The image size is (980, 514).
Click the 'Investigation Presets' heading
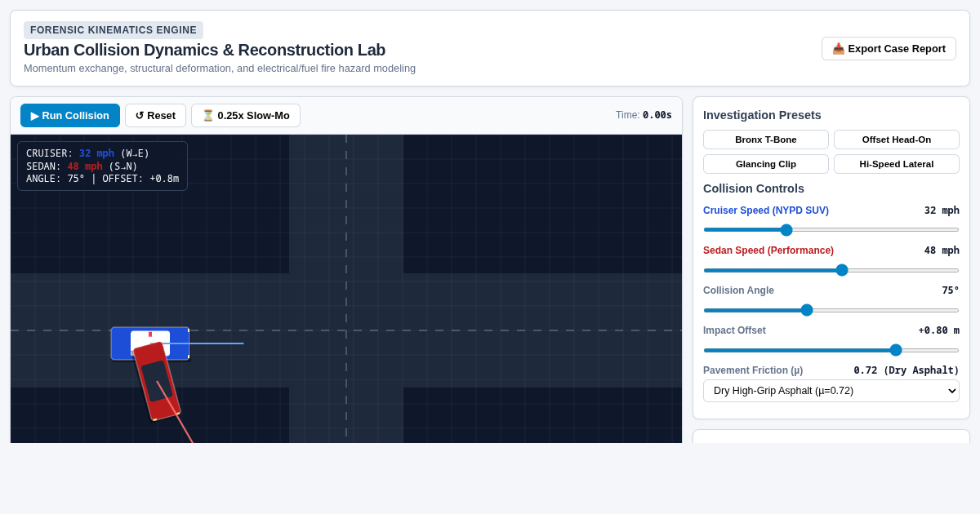762,115
